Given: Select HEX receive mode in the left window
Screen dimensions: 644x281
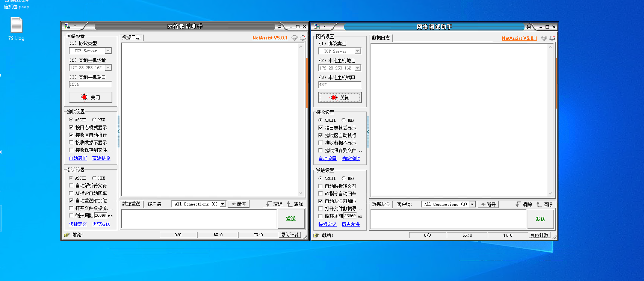Looking at the screenshot, I should pos(94,120).
